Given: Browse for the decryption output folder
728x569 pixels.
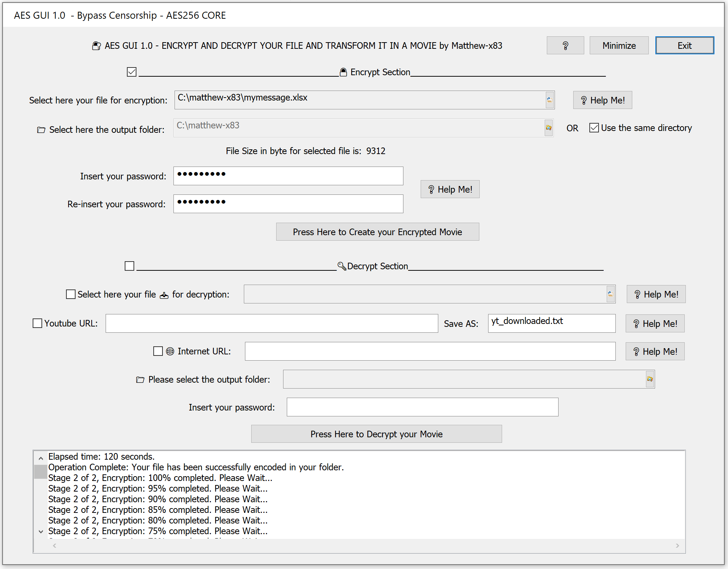Looking at the screenshot, I should (650, 379).
